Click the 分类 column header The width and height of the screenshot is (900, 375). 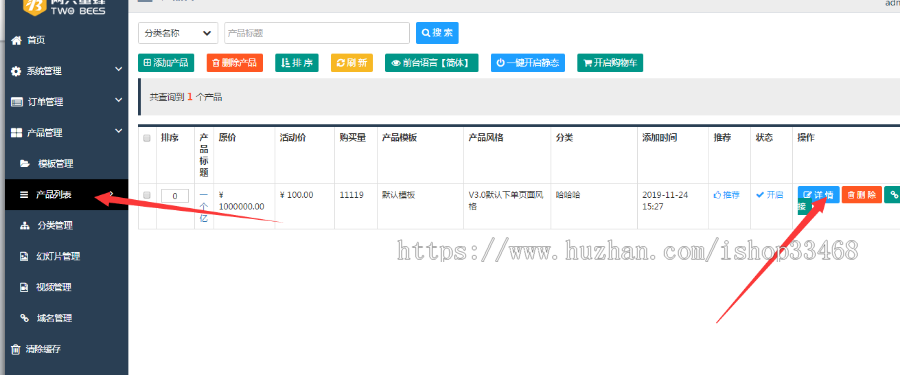coord(564,138)
